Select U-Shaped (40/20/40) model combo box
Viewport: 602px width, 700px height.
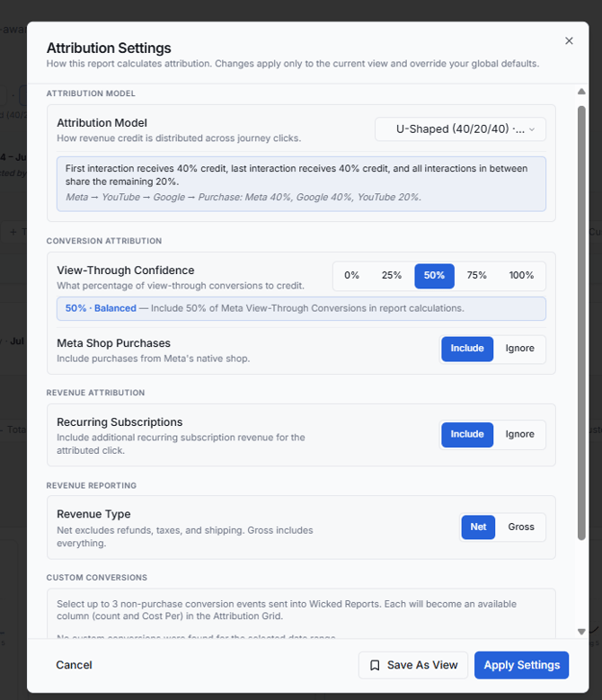(x=460, y=129)
